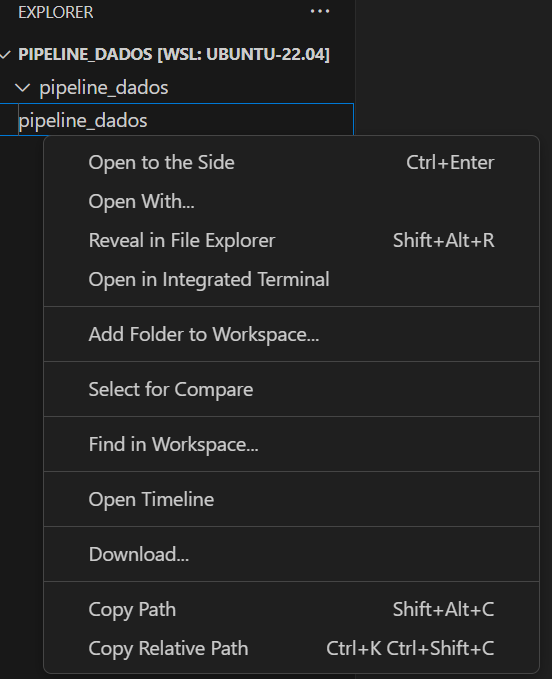The width and height of the screenshot is (552, 679).
Task: Open the Explorer more actions ellipsis
Action: (x=320, y=12)
